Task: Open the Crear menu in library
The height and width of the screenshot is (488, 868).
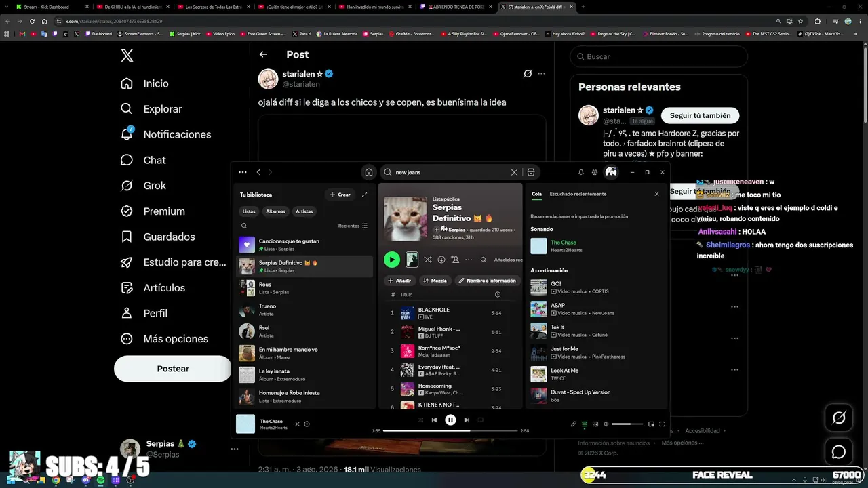Action: click(x=340, y=195)
